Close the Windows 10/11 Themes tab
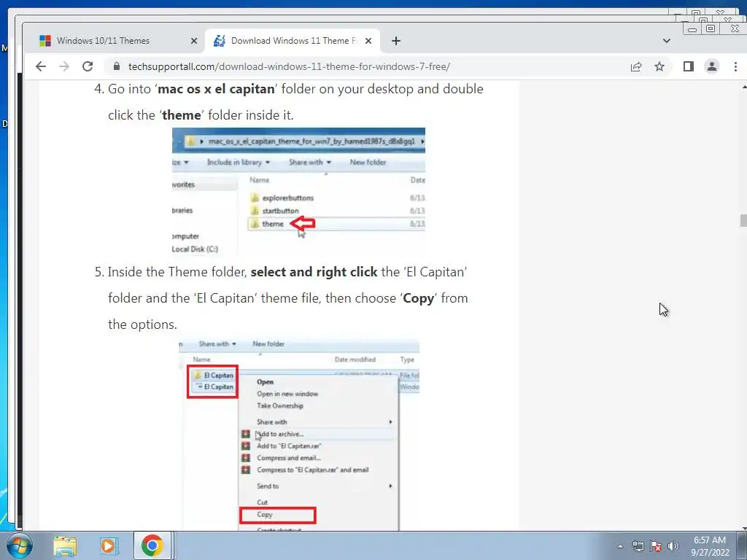This screenshot has height=560, width=747. (194, 41)
